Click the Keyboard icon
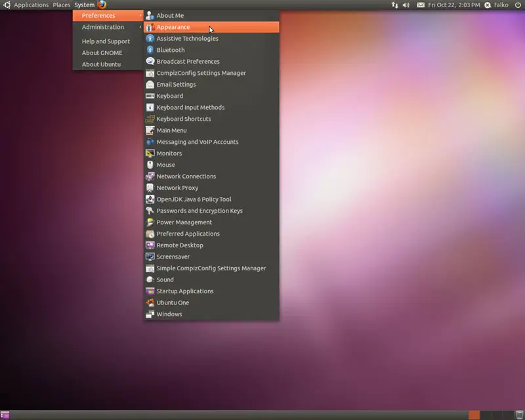The image size is (525, 420). pyautogui.click(x=150, y=96)
